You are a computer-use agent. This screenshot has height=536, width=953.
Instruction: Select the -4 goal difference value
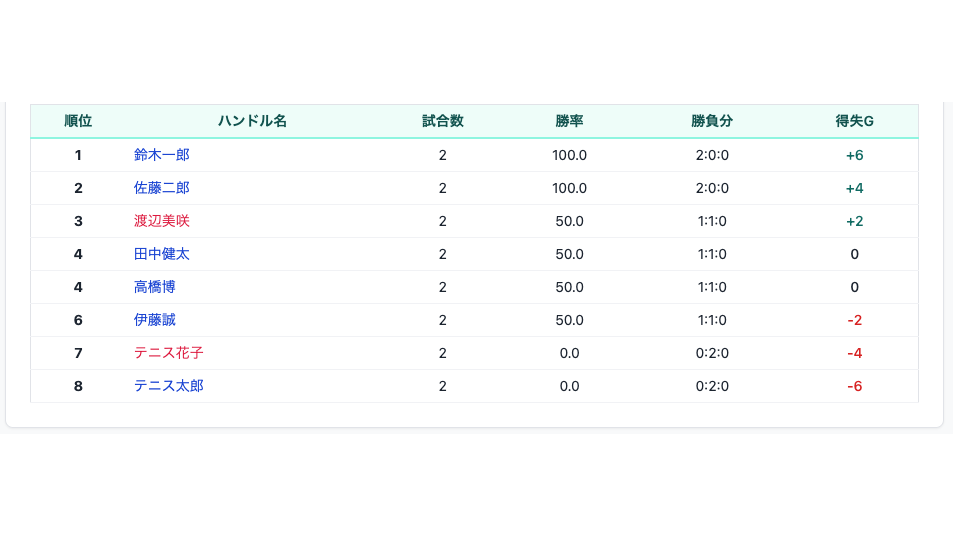[855, 352]
